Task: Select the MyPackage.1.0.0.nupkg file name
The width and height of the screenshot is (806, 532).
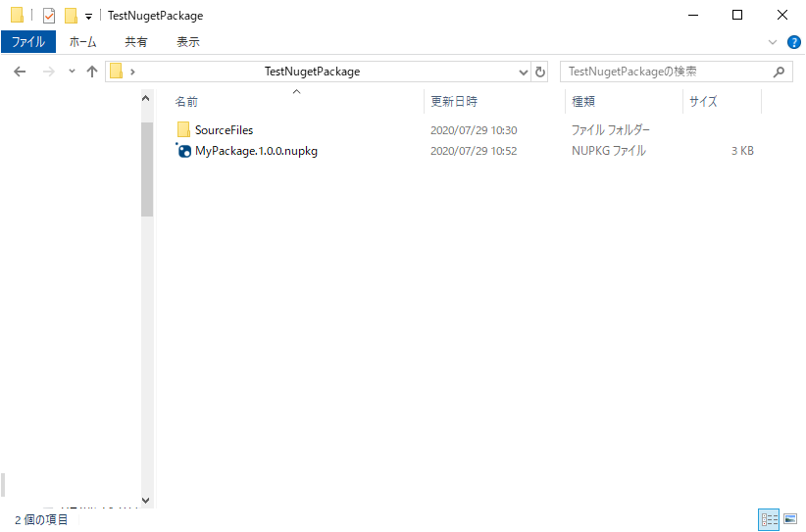Action: (x=256, y=151)
